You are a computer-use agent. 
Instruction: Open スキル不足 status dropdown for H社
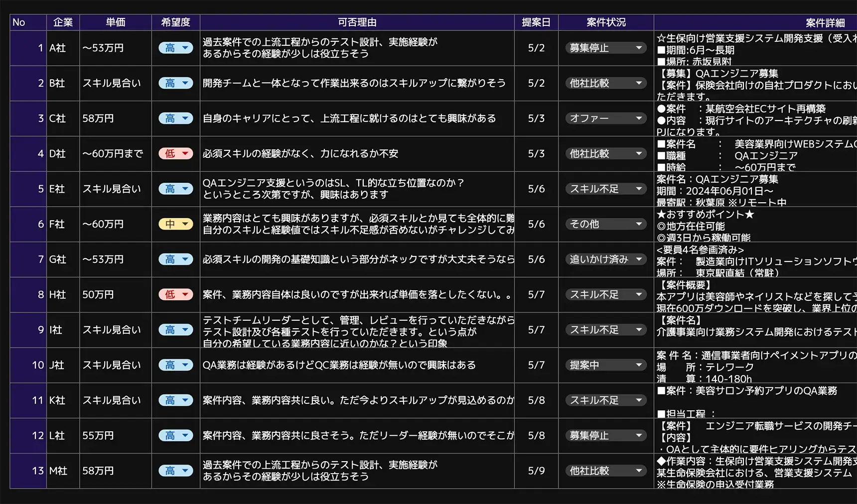pos(606,295)
